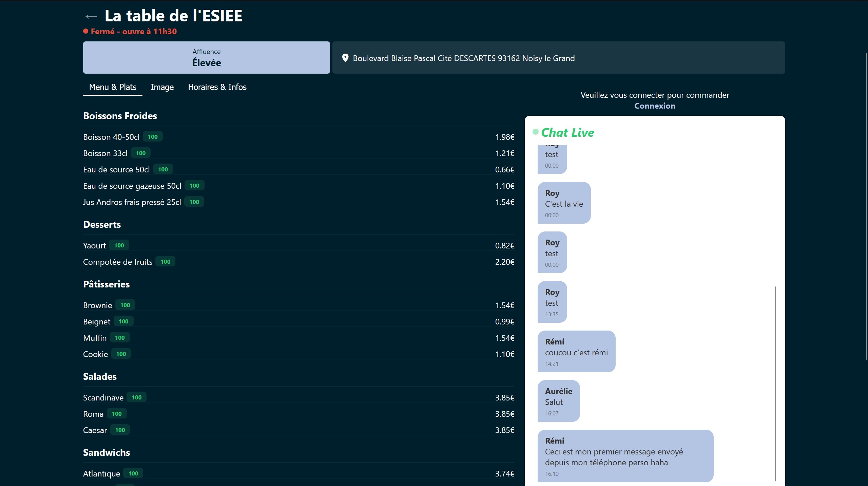Click the 2.20€ price of Compotée
This screenshot has width=868, height=486.
[x=505, y=262]
